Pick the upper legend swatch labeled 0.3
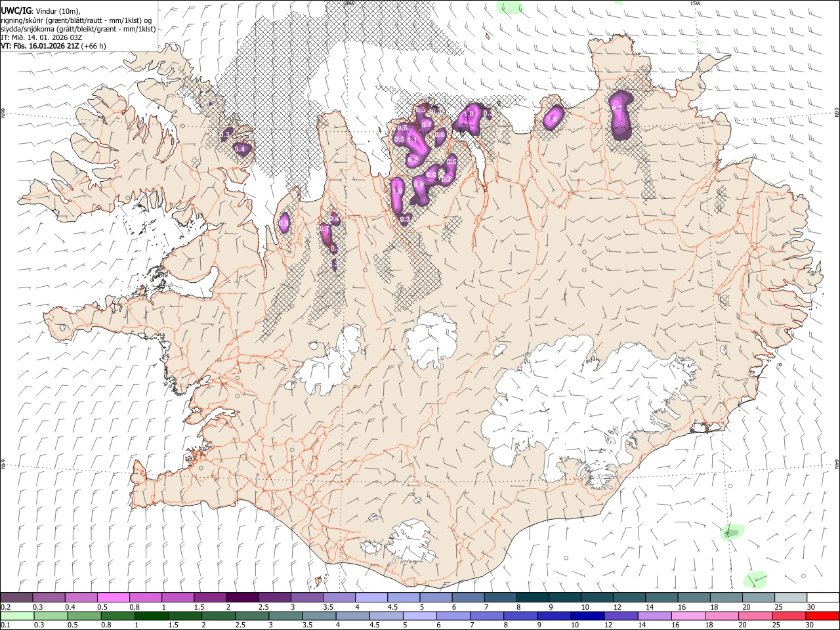This screenshot has height=630, width=840. 49,597
